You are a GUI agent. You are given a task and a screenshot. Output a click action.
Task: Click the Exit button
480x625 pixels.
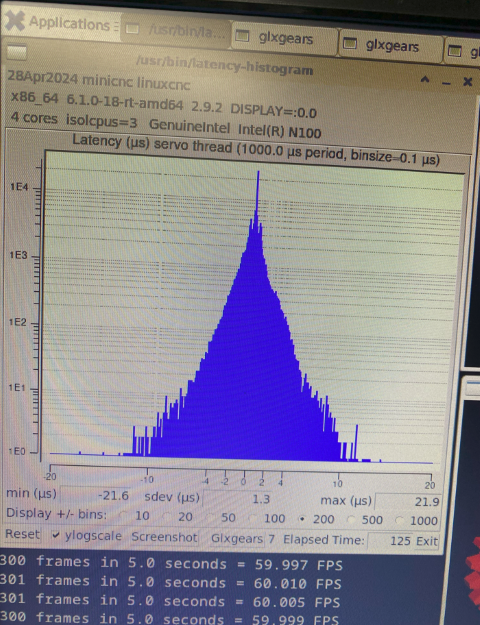427,541
